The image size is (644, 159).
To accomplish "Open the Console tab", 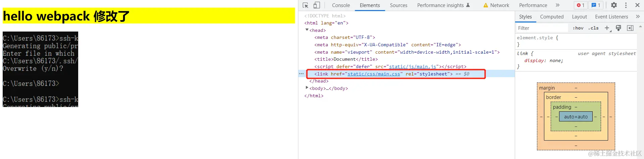I will pos(341,5).
